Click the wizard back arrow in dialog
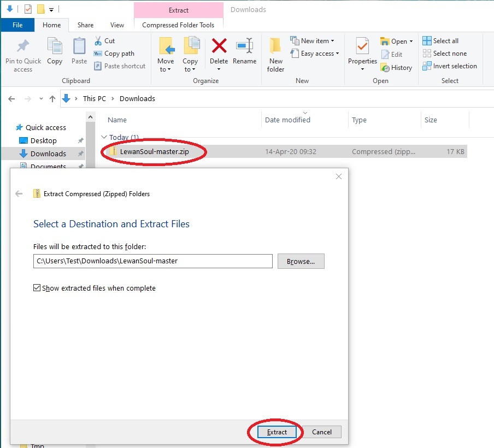This screenshot has width=494, height=448. pyautogui.click(x=19, y=194)
